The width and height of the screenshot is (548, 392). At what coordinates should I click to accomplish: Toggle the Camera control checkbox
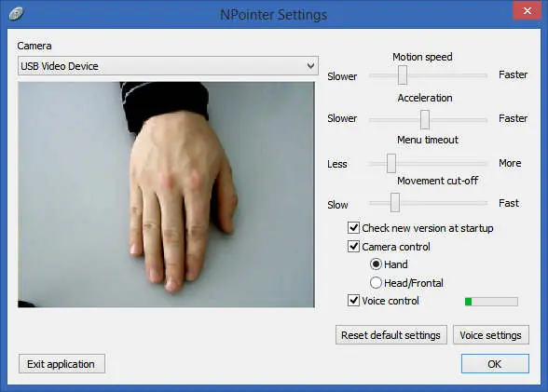tap(354, 247)
